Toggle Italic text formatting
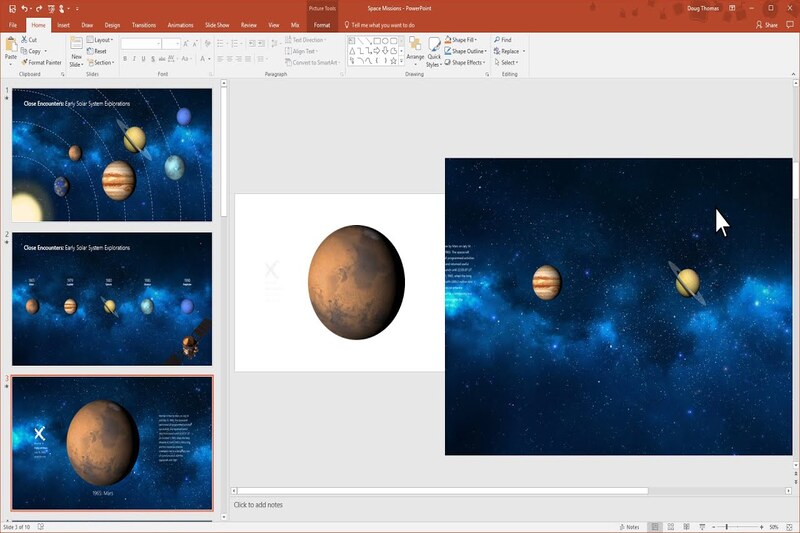 [x=135, y=59]
